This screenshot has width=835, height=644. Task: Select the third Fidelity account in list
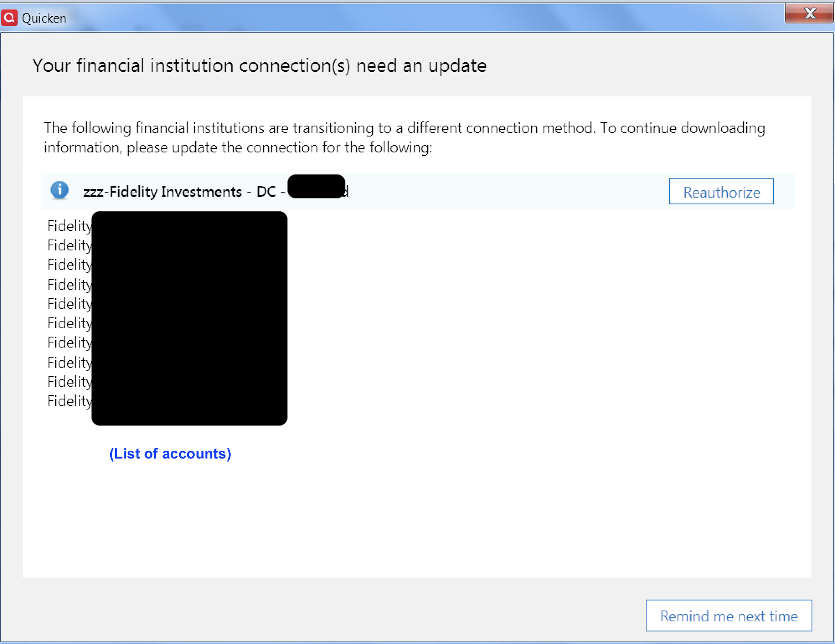70,265
